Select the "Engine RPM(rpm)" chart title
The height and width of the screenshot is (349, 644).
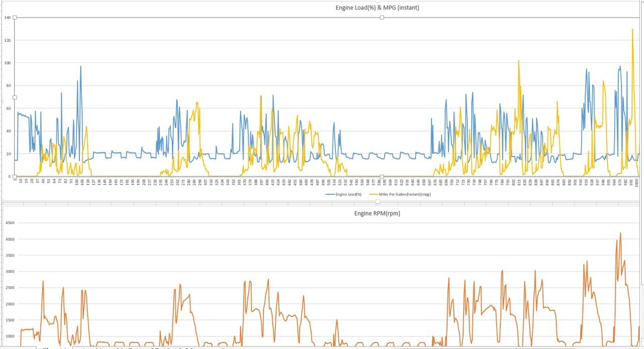[x=377, y=214]
